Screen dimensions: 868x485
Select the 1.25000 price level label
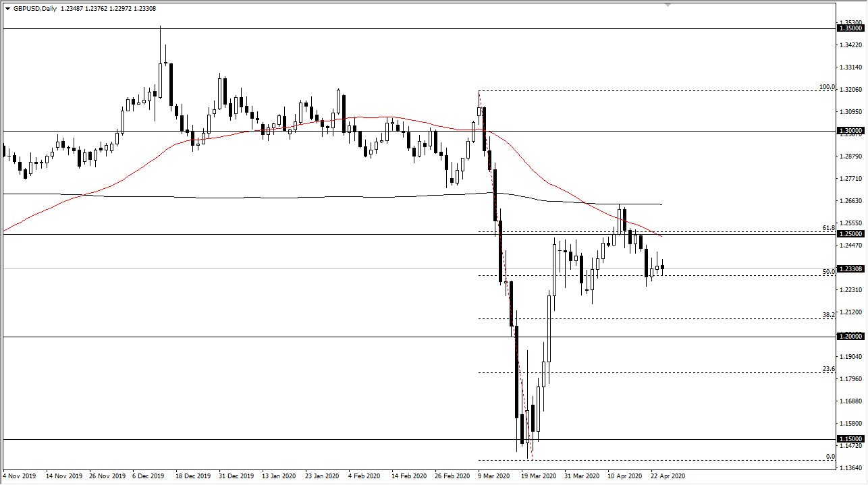850,234
